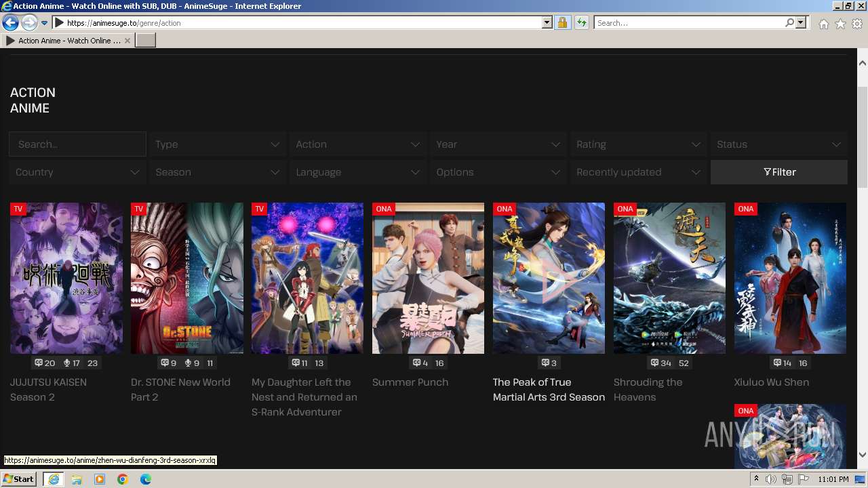Open the Xiuluo Wu Shen title link
Image resolution: width=868 pixels, height=488 pixels.
772,382
